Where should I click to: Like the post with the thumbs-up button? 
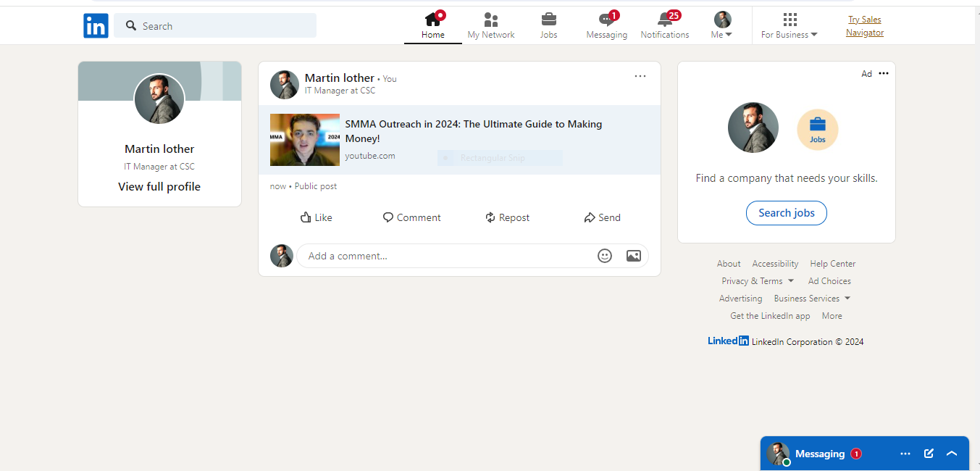point(316,217)
